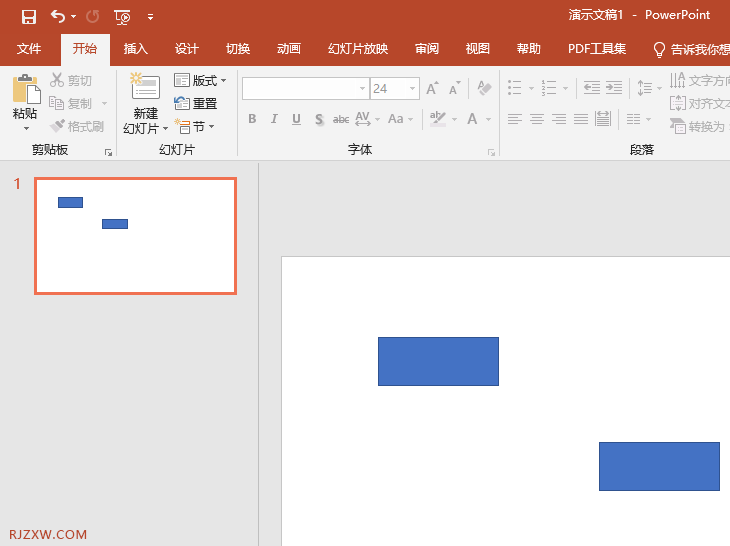The width and height of the screenshot is (730, 546).
Task: Open the 幻灯片放映 tab
Action: (x=358, y=49)
